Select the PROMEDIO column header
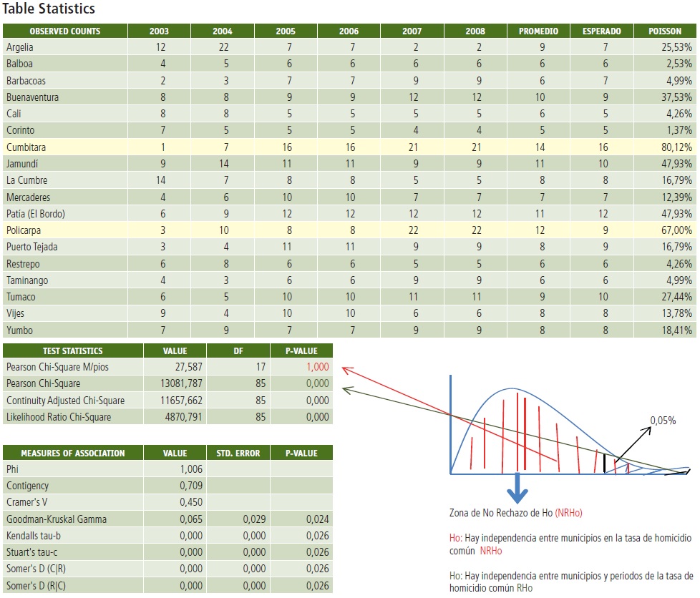The height and width of the screenshot is (598, 700). pos(538,31)
